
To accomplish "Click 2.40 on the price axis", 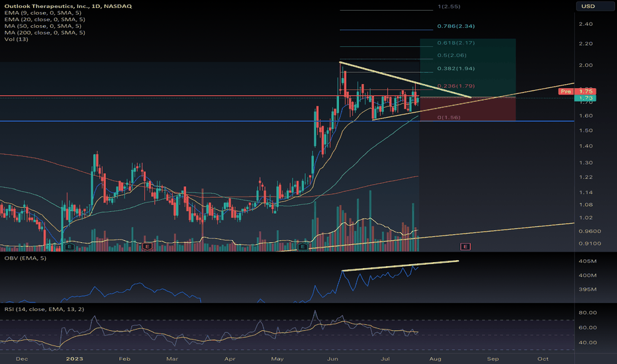I will pos(586,24).
